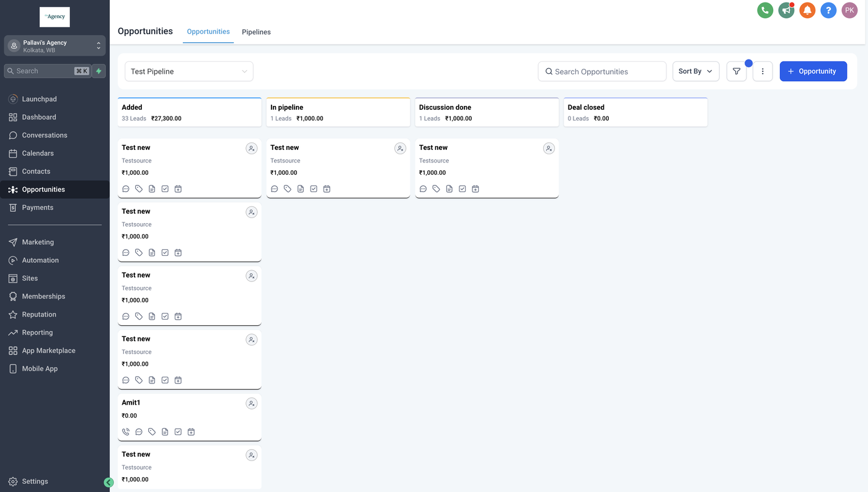Expand the Sort By dropdown

pos(696,71)
